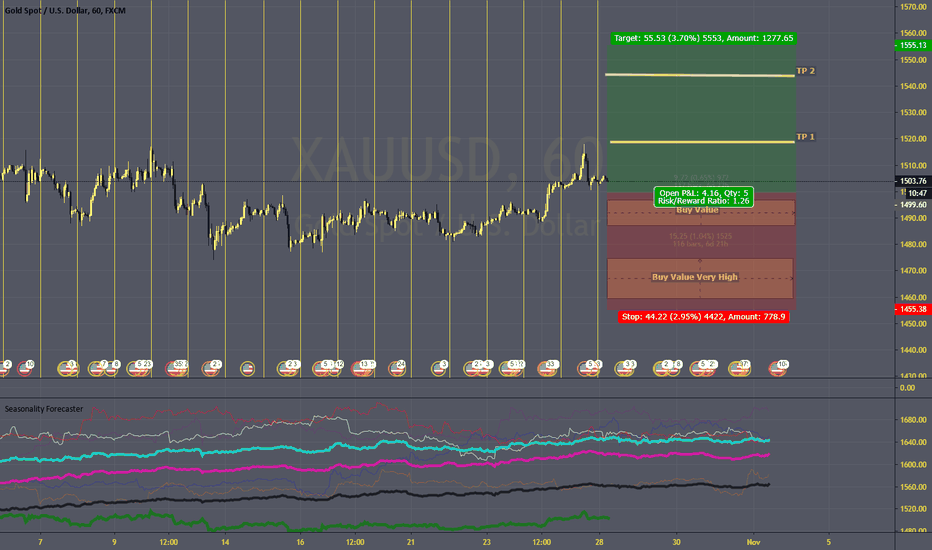Click the Open P&L risk/reward label
This screenshot has height=550, width=932.
[x=704, y=197]
